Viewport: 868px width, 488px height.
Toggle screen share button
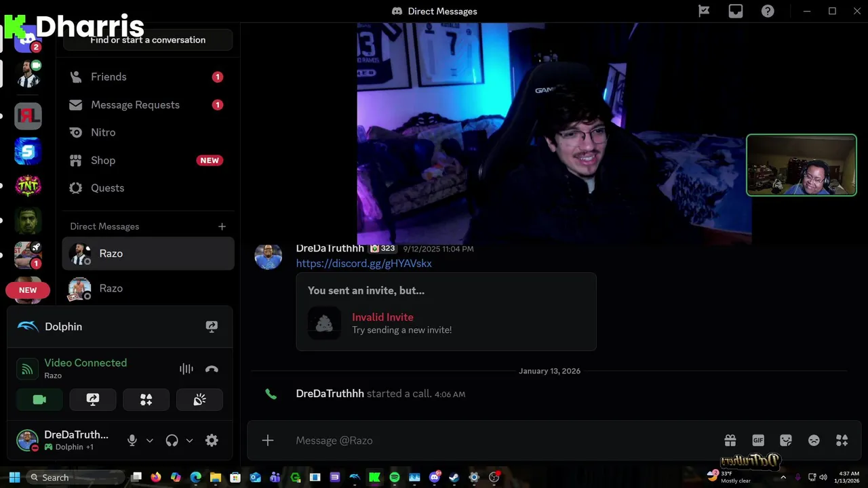[x=93, y=400]
